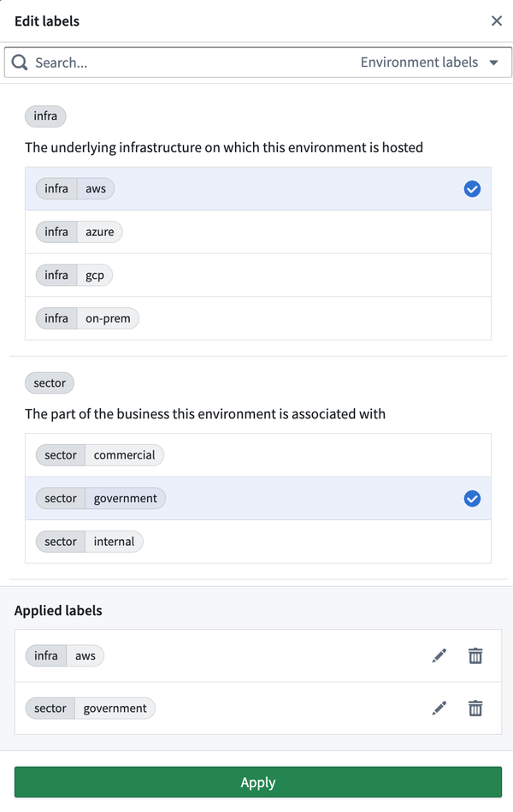Select the infra gcp row

(x=258, y=275)
